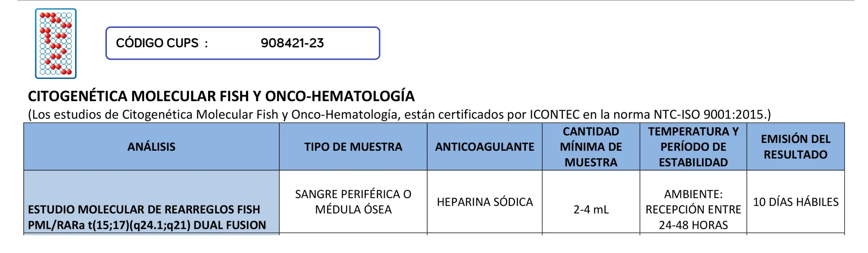Select the TEMPERATURA Y PERÍODO DE ESTABILIDAD header
868x253 pixels.
coord(693,147)
